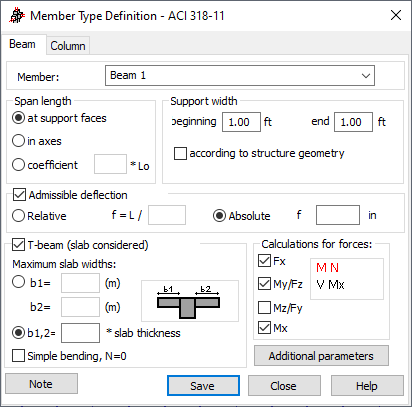Image resolution: width=412 pixels, height=407 pixels.
Task: Enable Simple bending, N=0
Action: [18, 356]
